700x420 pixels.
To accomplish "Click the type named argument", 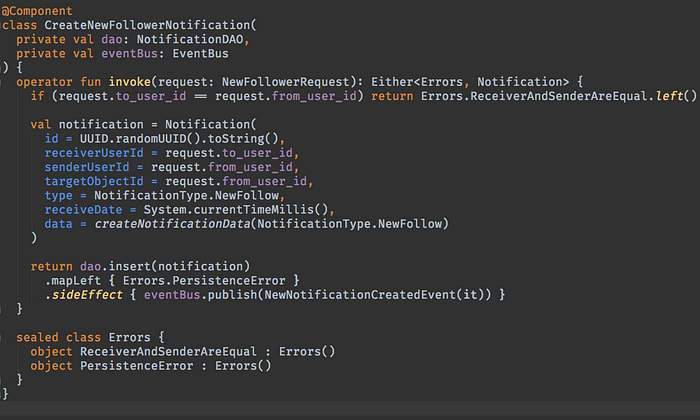I will [x=58, y=196].
